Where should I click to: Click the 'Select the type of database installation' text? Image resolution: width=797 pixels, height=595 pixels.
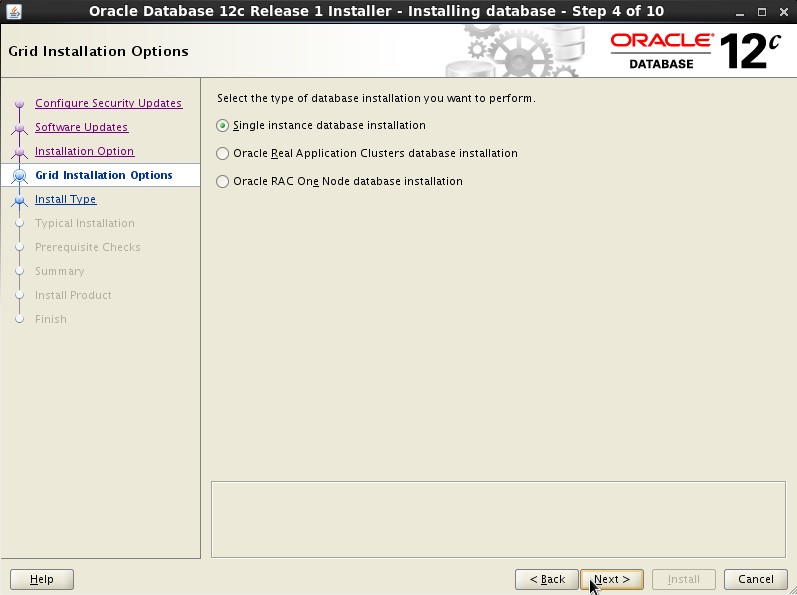[376, 98]
